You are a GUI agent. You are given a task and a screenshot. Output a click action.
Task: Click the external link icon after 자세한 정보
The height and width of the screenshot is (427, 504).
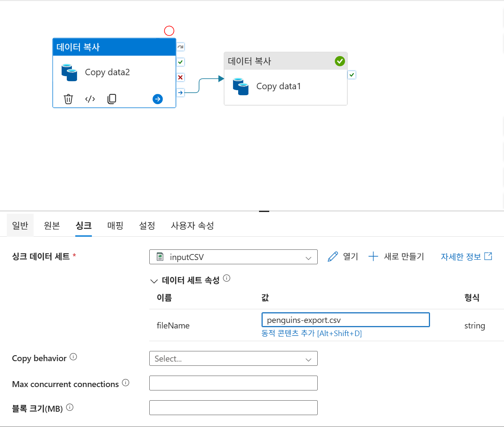pyautogui.click(x=488, y=256)
